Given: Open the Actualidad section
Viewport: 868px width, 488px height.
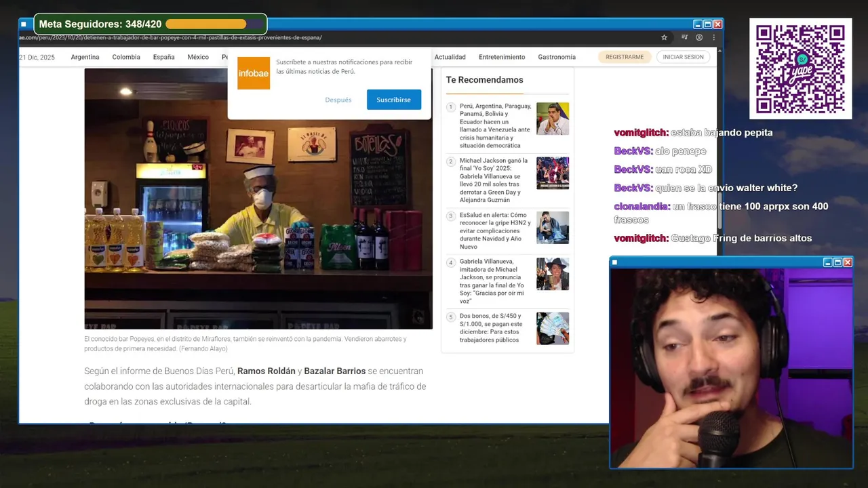Looking at the screenshot, I should click(x=450, y=57).
